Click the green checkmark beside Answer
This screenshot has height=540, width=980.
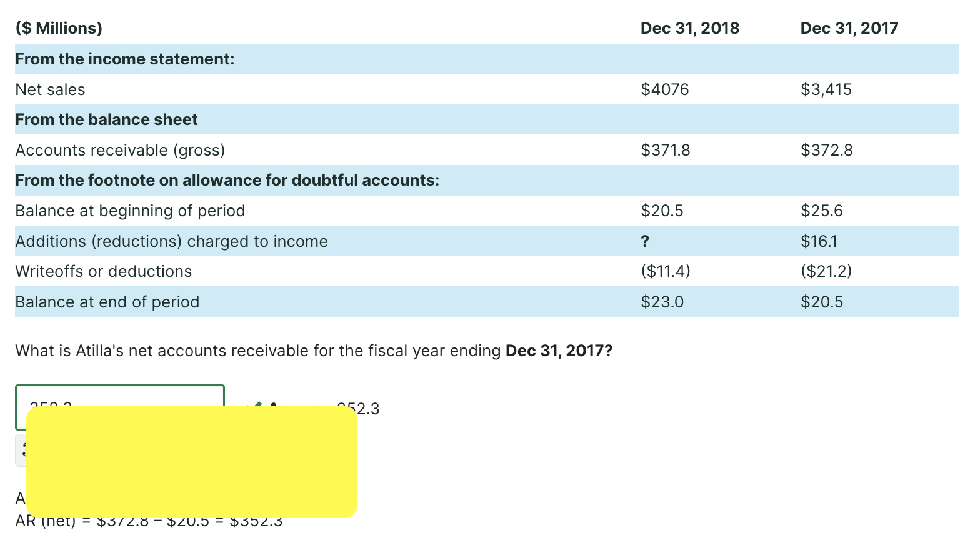tap(254, 407)
